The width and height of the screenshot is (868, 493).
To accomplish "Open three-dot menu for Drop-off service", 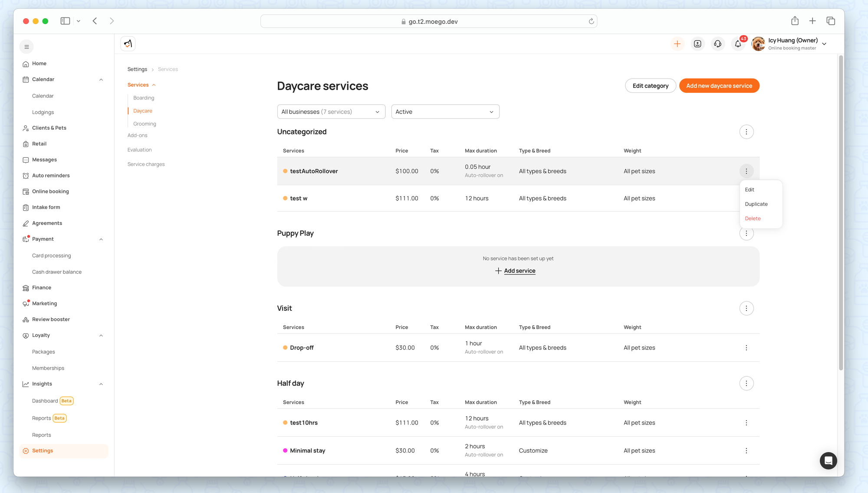I will point(746,348).
